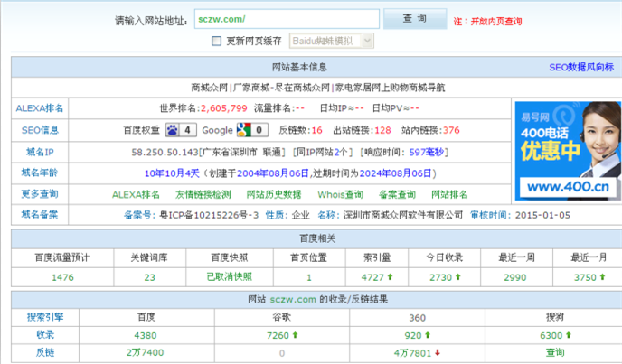This screenshot has height=364, width=622.
Task: Click the 已取消快照 link
Action: click(x=230, y=276)
